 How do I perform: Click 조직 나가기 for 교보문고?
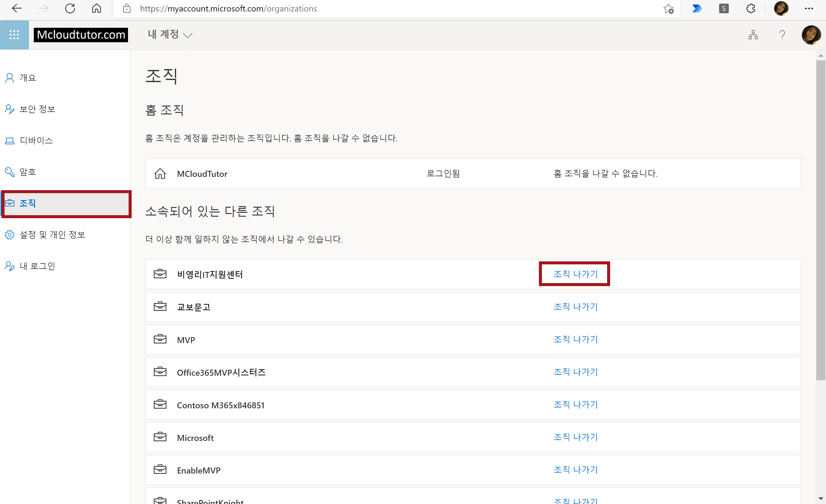[x=575, y=307]
